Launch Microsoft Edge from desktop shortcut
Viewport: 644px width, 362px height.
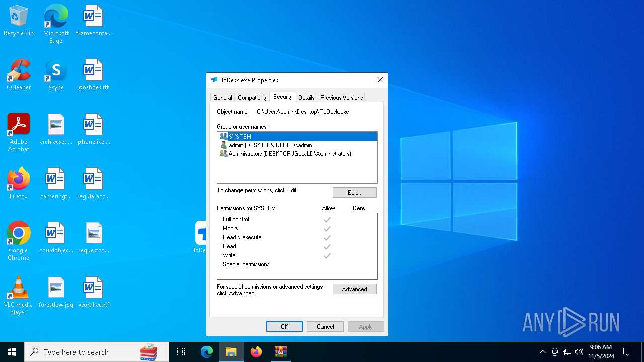click(56, 24)
